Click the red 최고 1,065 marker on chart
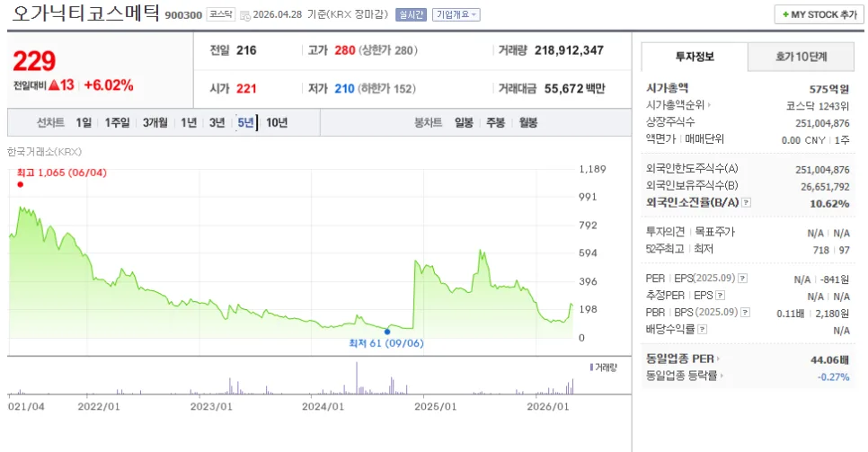 pos(21,184)
